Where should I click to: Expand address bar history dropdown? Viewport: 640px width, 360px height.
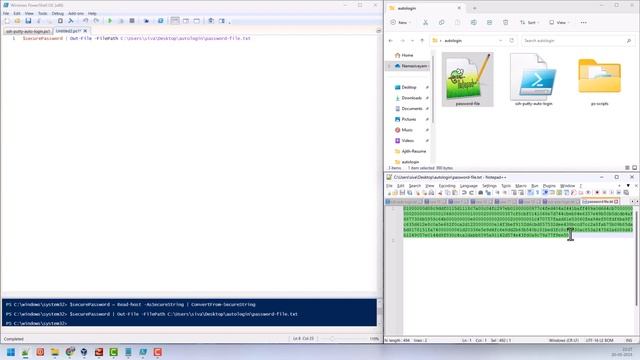click(x=500, y=41)
